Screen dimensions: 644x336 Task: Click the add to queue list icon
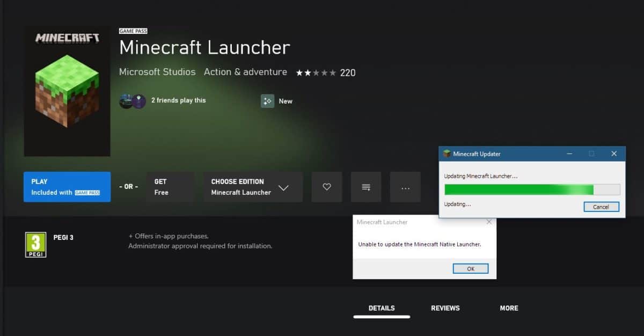pos(366,187)
